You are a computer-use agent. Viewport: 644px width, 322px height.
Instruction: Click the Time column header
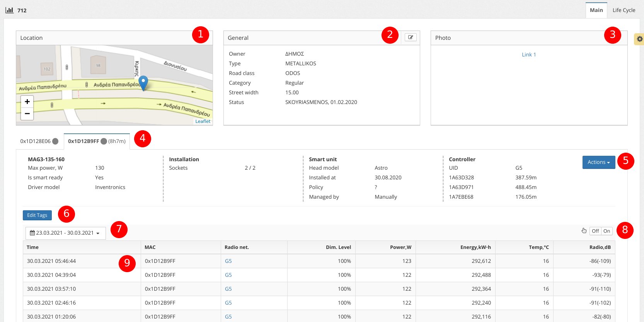33,247
